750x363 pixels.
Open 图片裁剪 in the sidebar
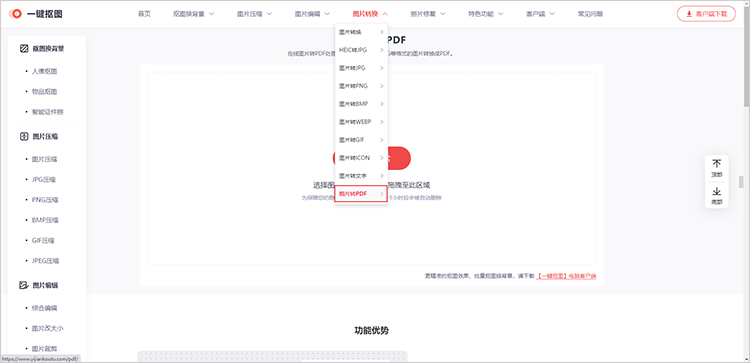point(44,349)
